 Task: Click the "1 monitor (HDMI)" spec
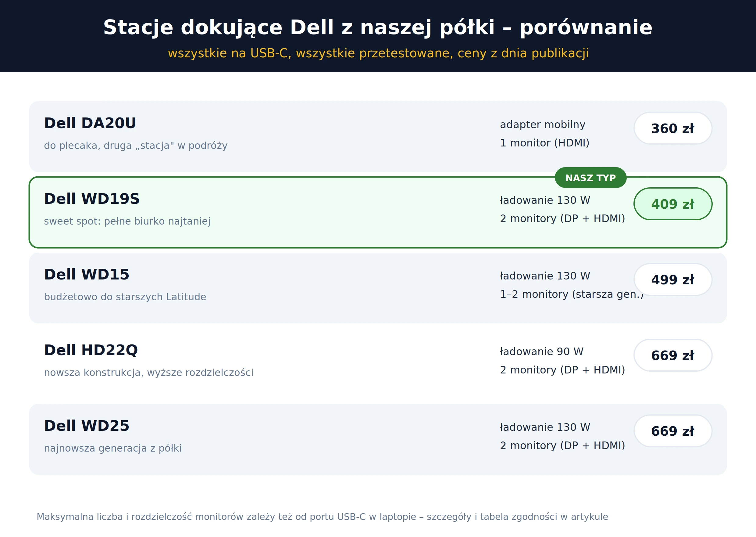pos(545,143)
